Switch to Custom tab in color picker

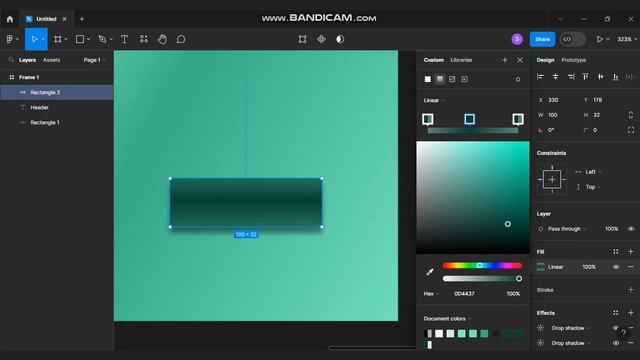433,60
